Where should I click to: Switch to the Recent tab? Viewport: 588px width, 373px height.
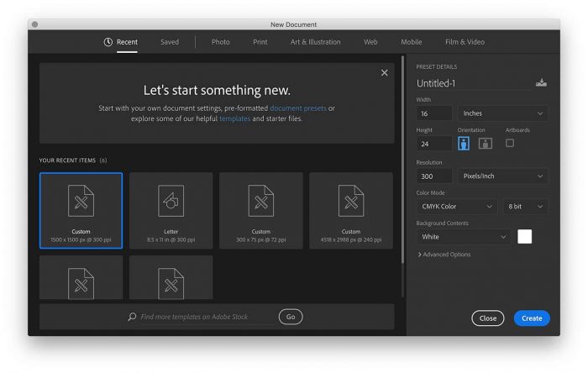point(127,42)
